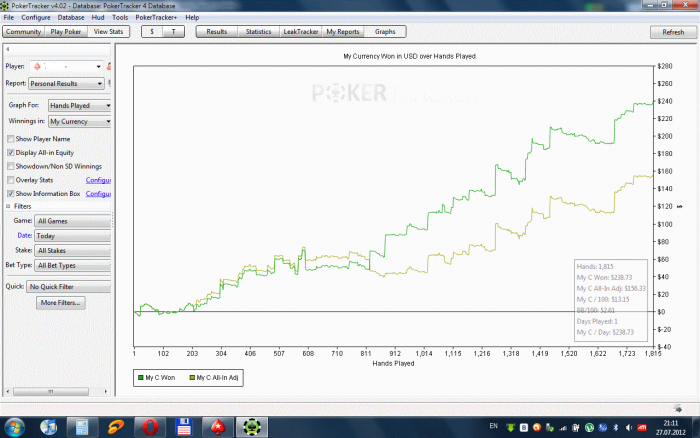The height and width of the screenshot is (438, 700).
Task: Uncheck Display All-in Equity
Action: [x=11, y=153]
